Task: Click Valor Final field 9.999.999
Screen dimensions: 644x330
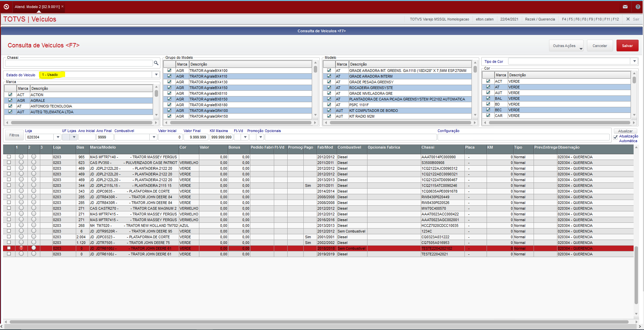Action: [x=196, y=137]
